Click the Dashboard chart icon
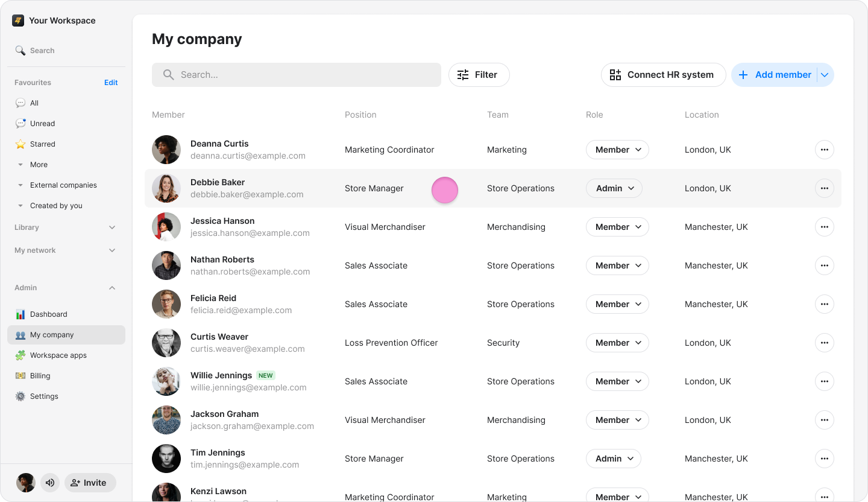868x502 pixels. click(x=20, y=314)
